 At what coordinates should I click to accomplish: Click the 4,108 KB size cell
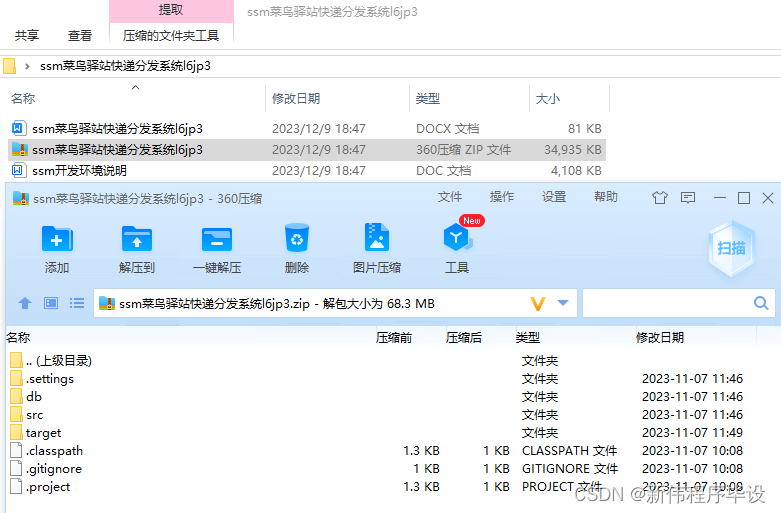click(576, 170)
